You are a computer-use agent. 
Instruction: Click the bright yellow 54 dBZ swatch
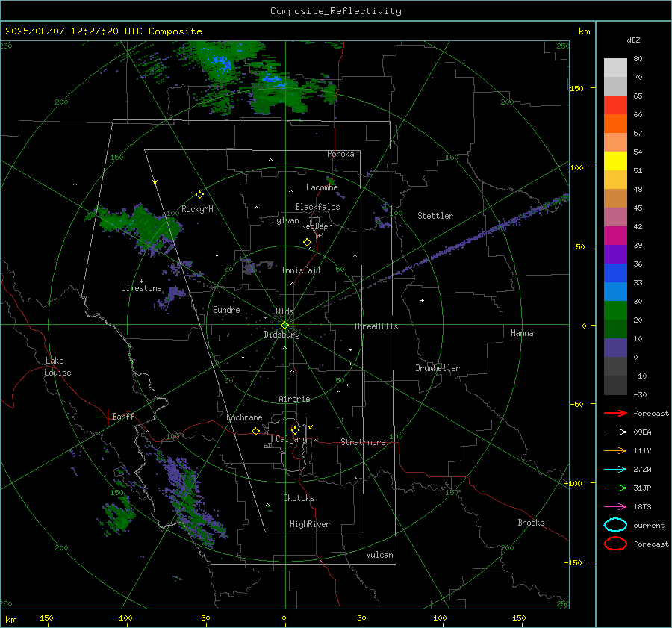[615, 161]
